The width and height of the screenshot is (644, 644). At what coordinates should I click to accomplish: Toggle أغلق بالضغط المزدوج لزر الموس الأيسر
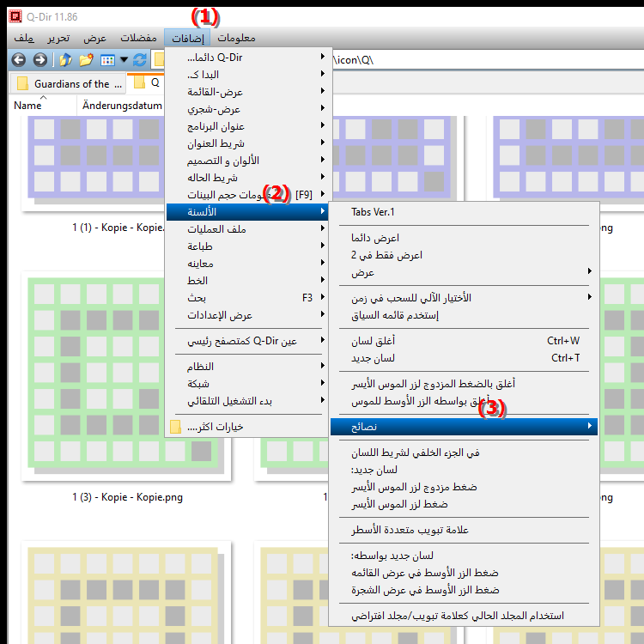[464, 384]
